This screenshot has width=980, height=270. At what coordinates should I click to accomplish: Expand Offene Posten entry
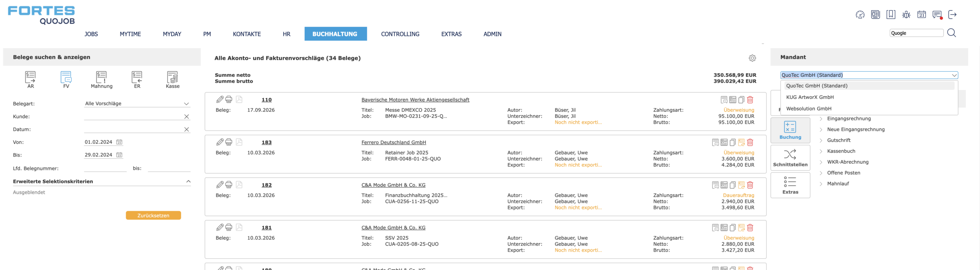[x=821, y=173]
